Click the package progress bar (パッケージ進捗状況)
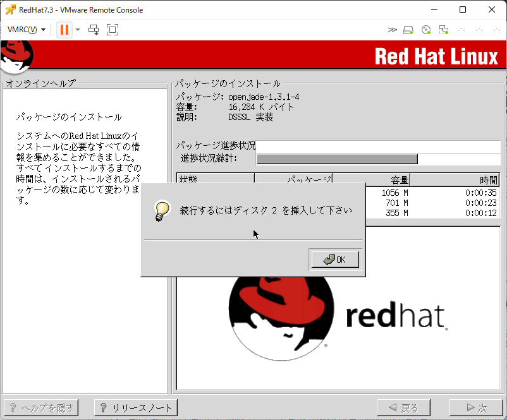The width and height of the screenshot is (507, 420). [x=378, y=146]
